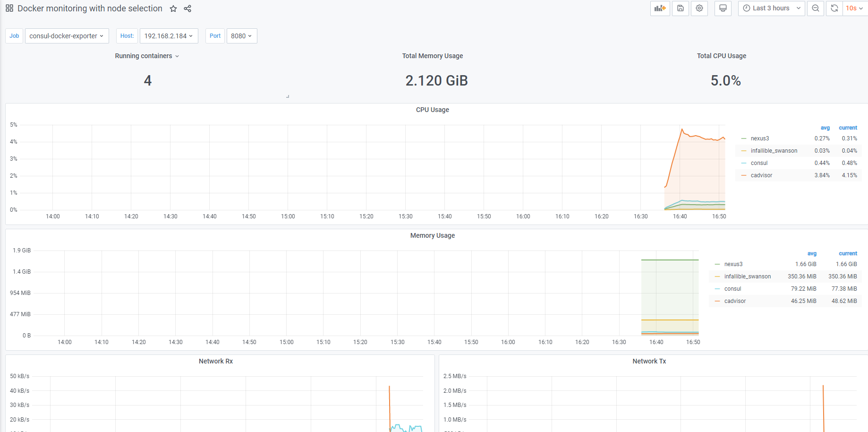868x432 pixels.
Task: Add a new panel to dashboard
Action: tap(660, 9)
